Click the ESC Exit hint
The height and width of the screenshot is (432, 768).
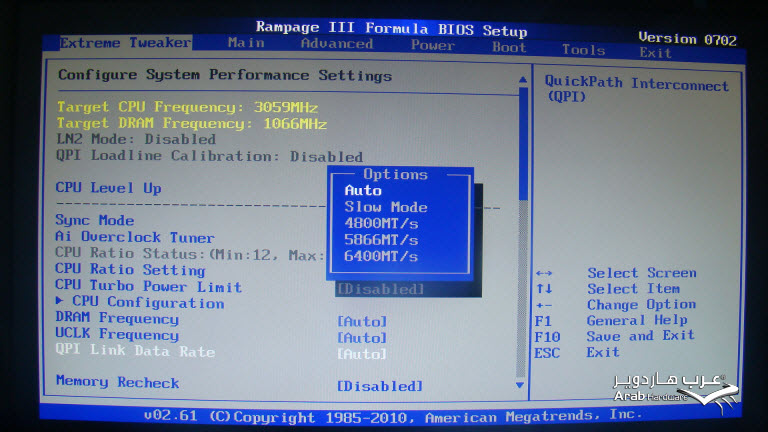point(577,352)
